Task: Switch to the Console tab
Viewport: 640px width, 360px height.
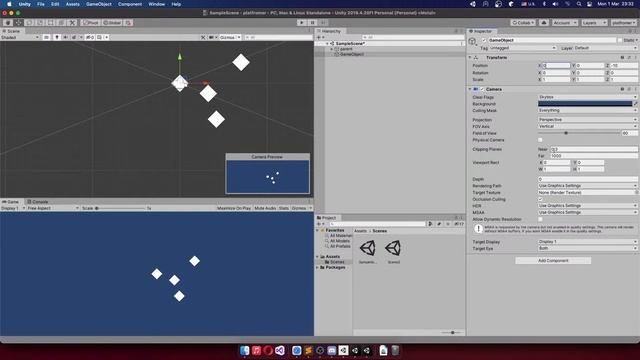Action: [38, 202]
